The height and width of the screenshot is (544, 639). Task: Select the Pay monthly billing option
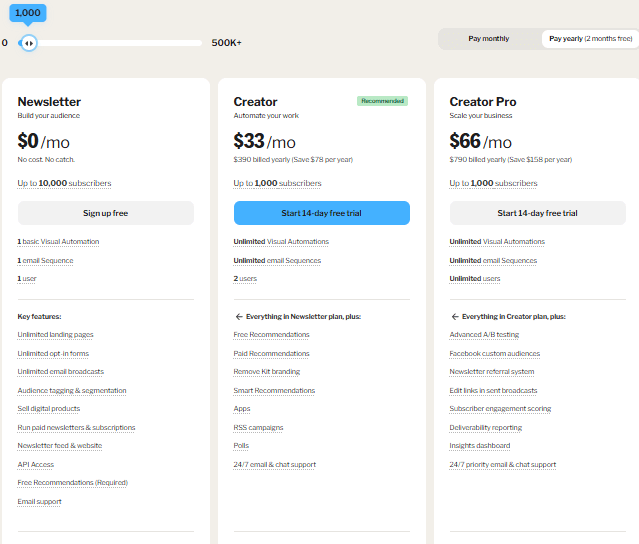click(489, 39)
